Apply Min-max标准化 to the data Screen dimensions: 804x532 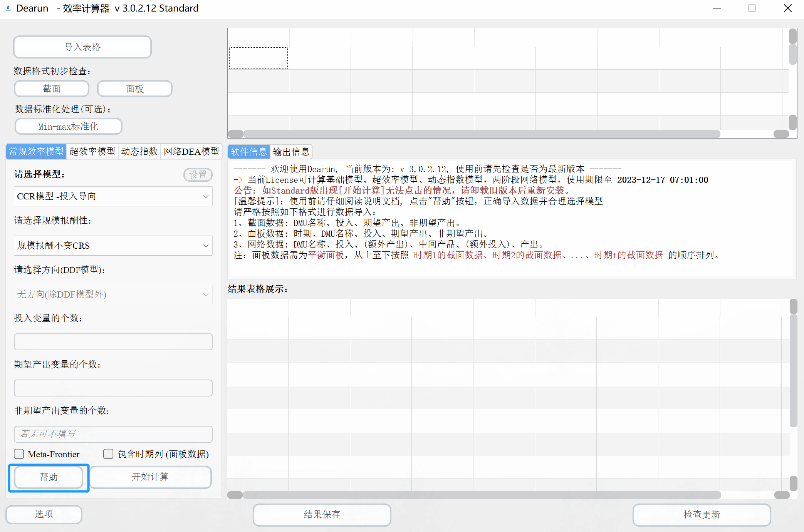[x=68, y=127]
